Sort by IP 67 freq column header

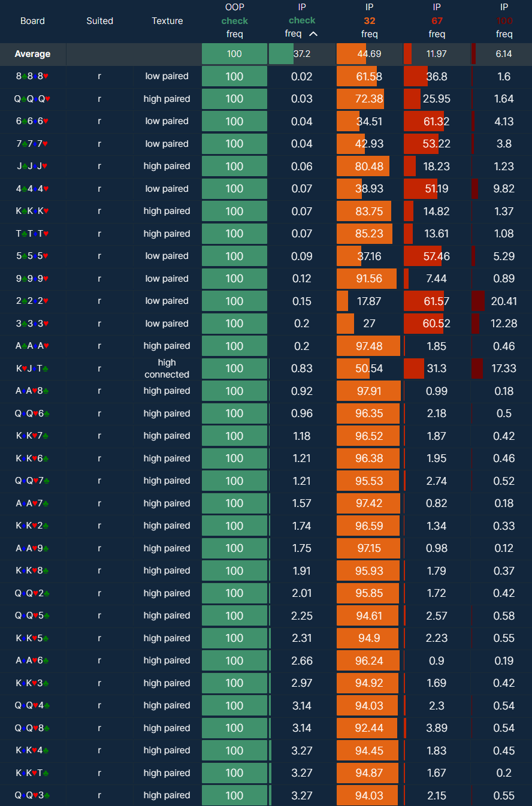point(437,21)
